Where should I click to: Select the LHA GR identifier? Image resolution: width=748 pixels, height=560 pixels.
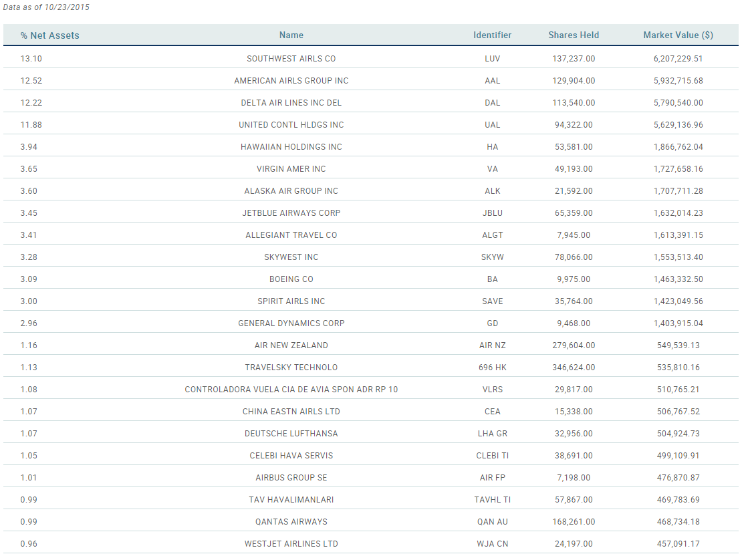492,433
